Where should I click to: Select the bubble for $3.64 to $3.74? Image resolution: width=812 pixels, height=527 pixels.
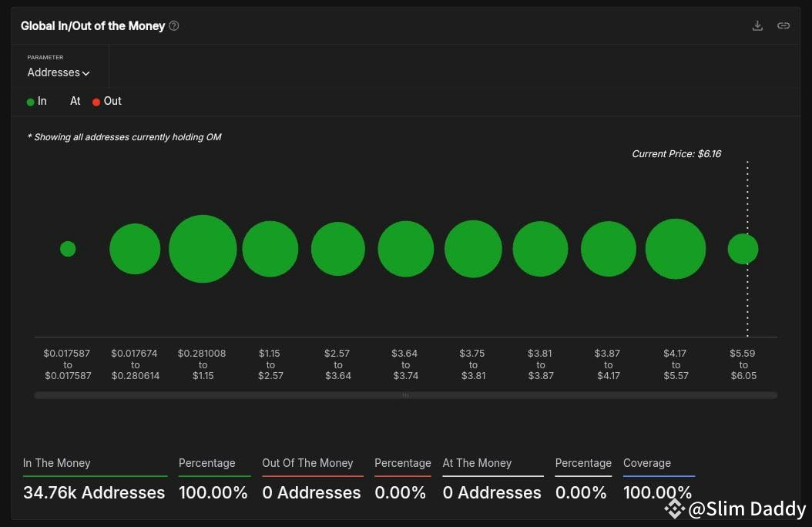[406, 249]
